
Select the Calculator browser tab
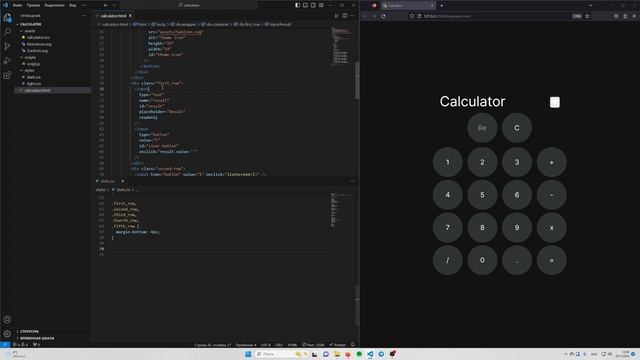pyautogui.click(x=408, y=6)
